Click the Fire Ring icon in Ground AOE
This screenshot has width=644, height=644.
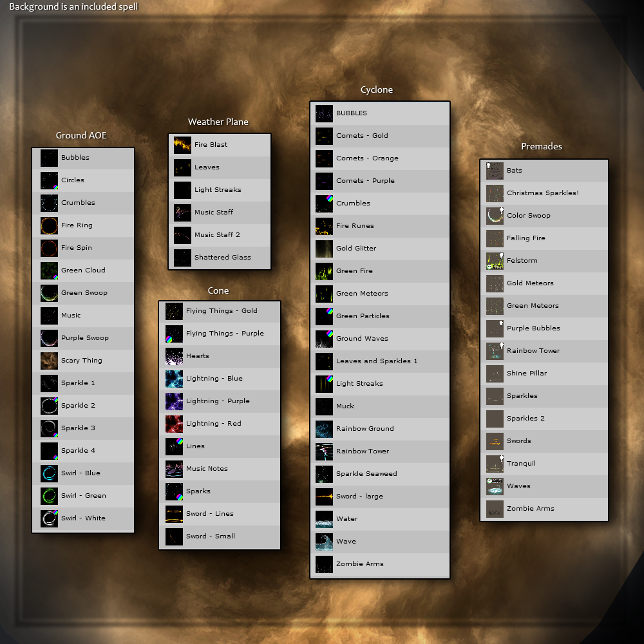pyautogui.click(x=49, y=225)
